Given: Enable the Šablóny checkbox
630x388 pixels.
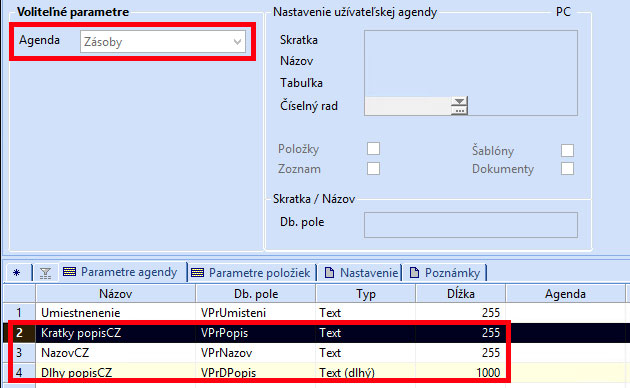Looking at the screenshot, I should tap(567, 150).
